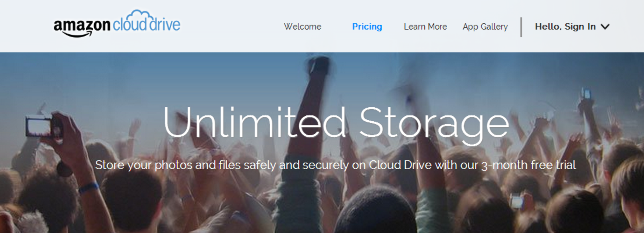Expand the Sign In chevron arrow
644x233 pixels.
605,26
